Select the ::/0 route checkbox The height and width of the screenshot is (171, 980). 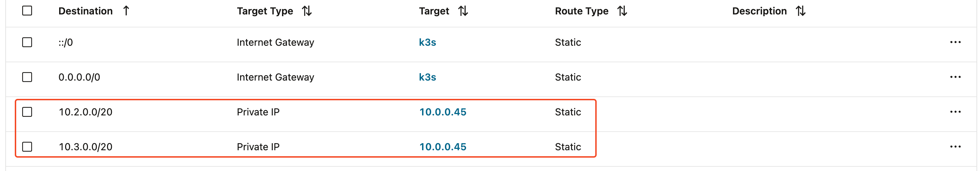pos(27,42)
